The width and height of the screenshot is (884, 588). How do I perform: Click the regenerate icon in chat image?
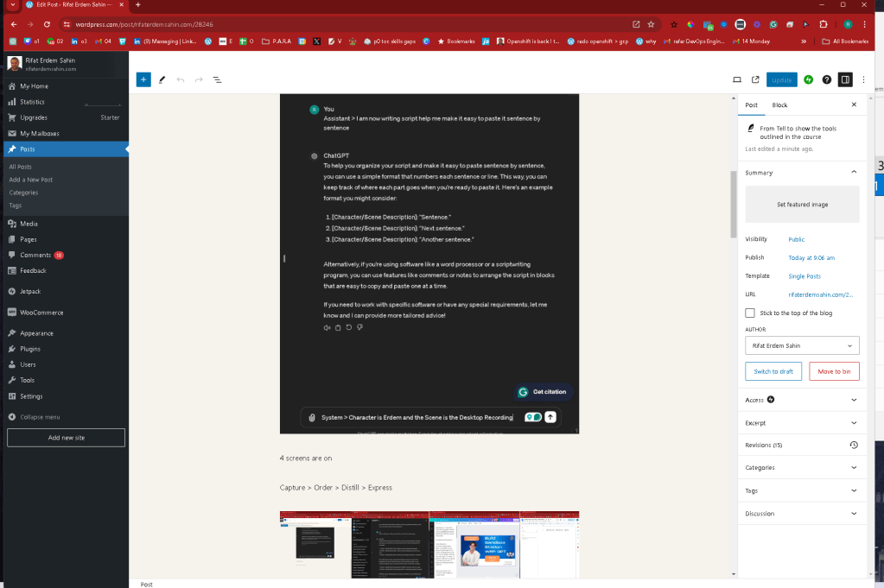pos(349,327)
